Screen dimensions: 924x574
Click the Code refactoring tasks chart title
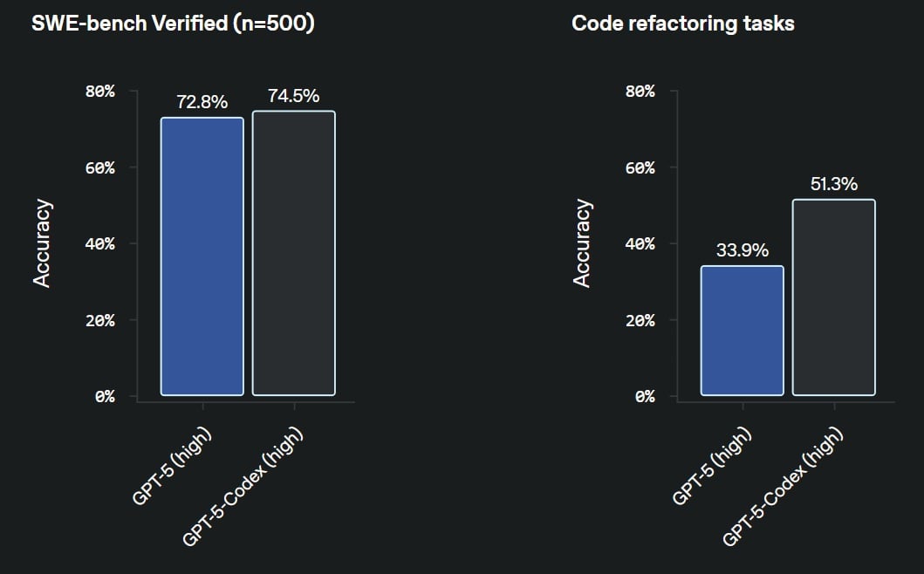(683, 24)
